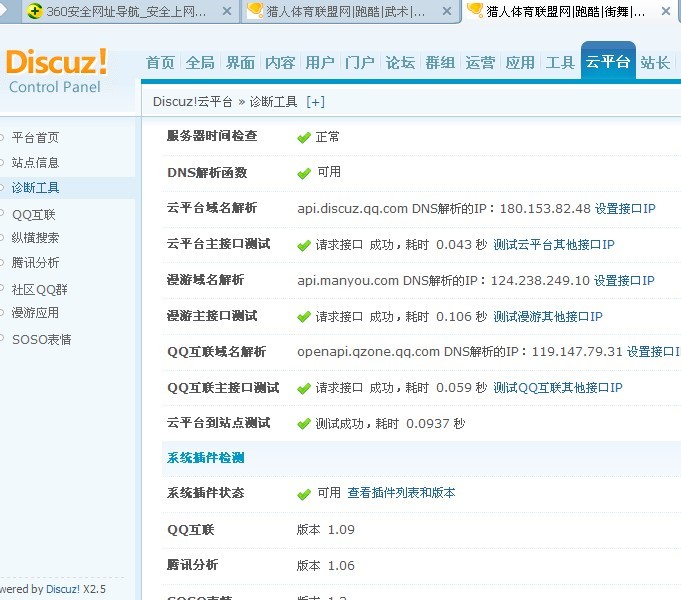Viewport: 681px width, 600px height.
Task: Click 测试云平台其他接口IP link
Action: tap(554, 245)
